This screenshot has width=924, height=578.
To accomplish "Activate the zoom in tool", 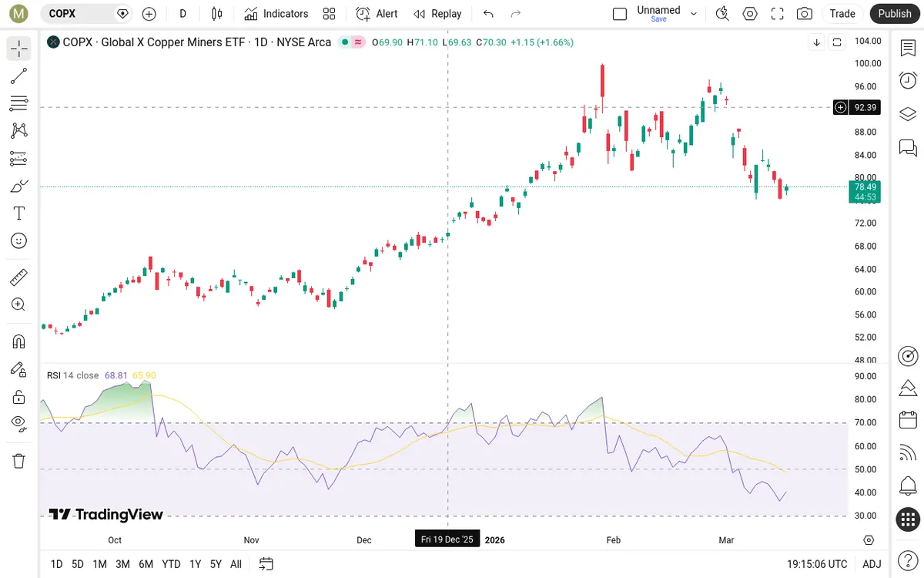I will [x=19, y=304].
